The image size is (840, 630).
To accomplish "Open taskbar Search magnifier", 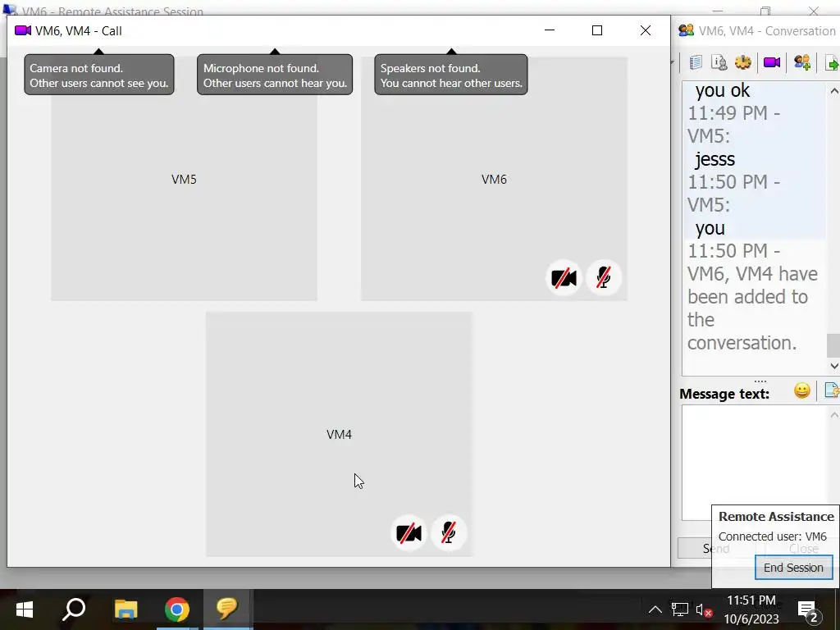I will tap(74, 609).
